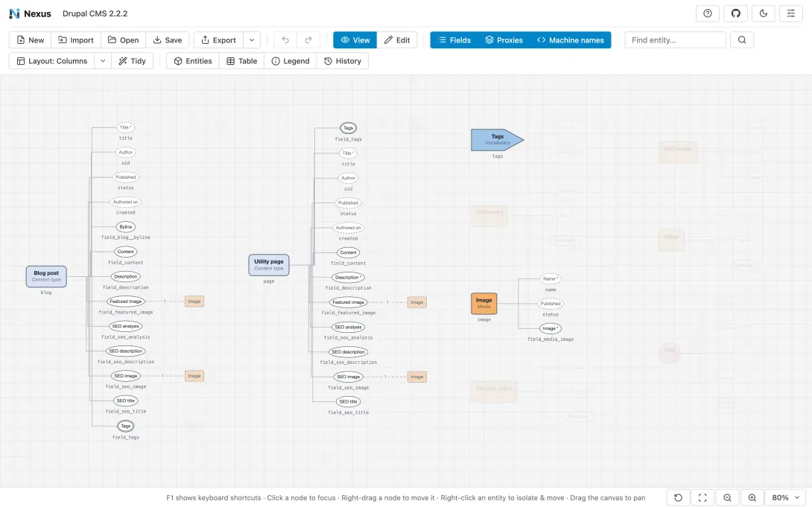This screenshot has width=812, height=507.
Task: Click the zoom in icon
Action: click(x=752, y=497)
